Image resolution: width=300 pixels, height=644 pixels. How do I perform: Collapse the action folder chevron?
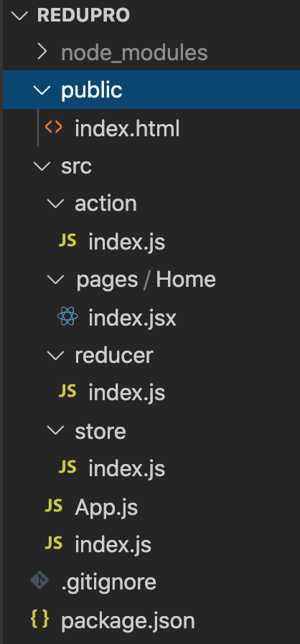pyautogui.click(x=56, y=203)
